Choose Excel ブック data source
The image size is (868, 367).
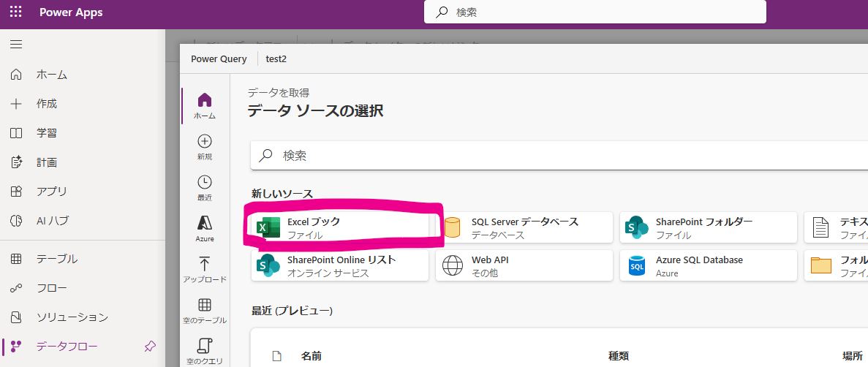340,227
